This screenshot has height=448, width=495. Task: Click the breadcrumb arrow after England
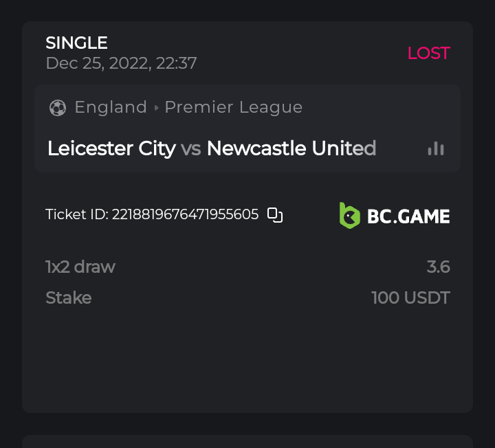click(x=156, y=108)
